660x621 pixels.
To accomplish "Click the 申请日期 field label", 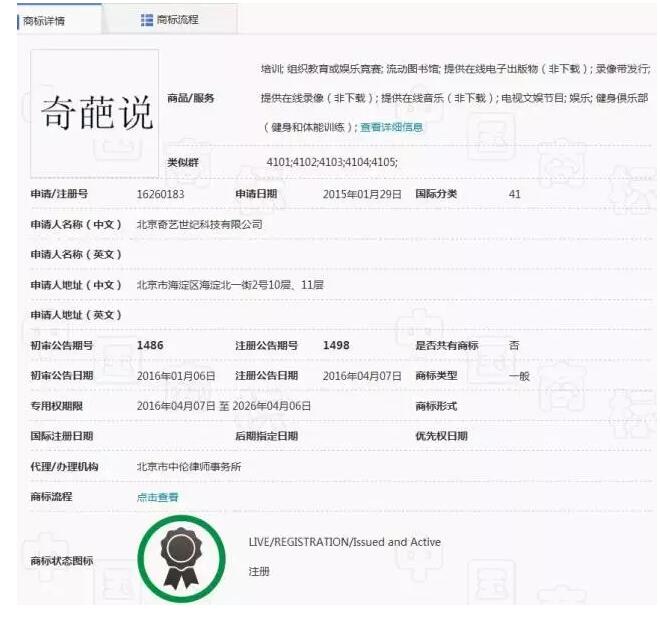I will click(x=256, y=194).
